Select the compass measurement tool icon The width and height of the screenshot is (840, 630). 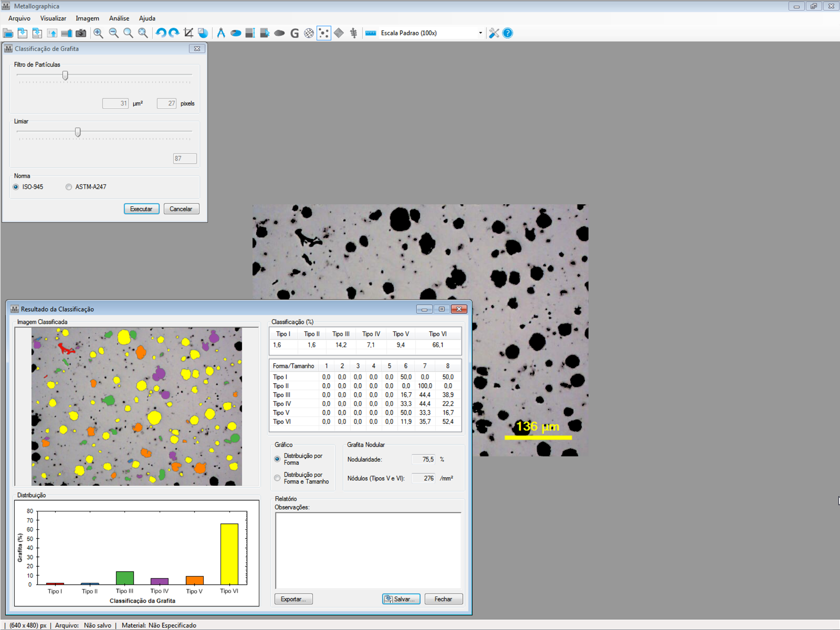pos(221,33)
